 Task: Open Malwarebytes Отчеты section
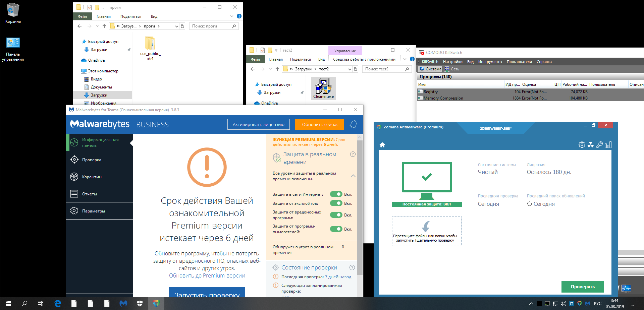pyautogui.click(x=100, y=194)
